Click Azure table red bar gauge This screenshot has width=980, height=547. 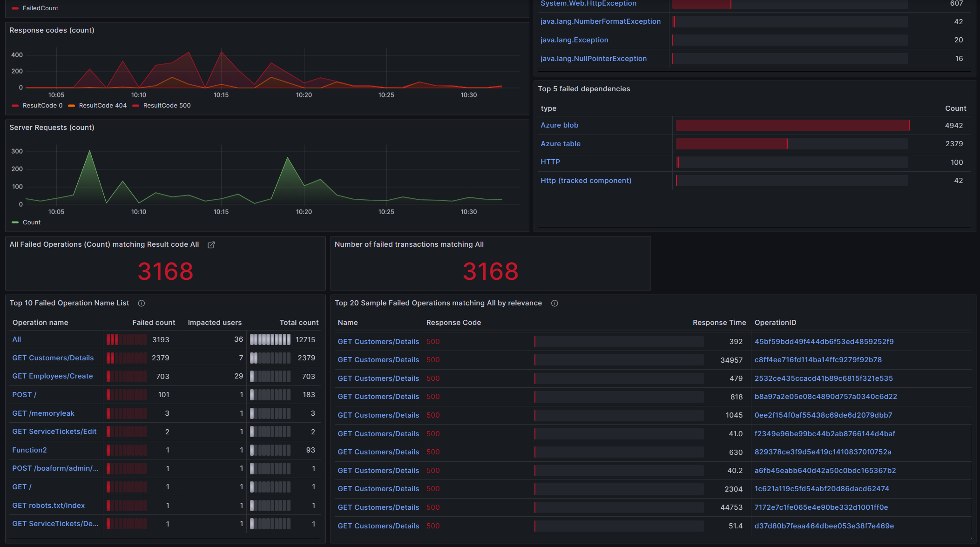click(731, 144)
